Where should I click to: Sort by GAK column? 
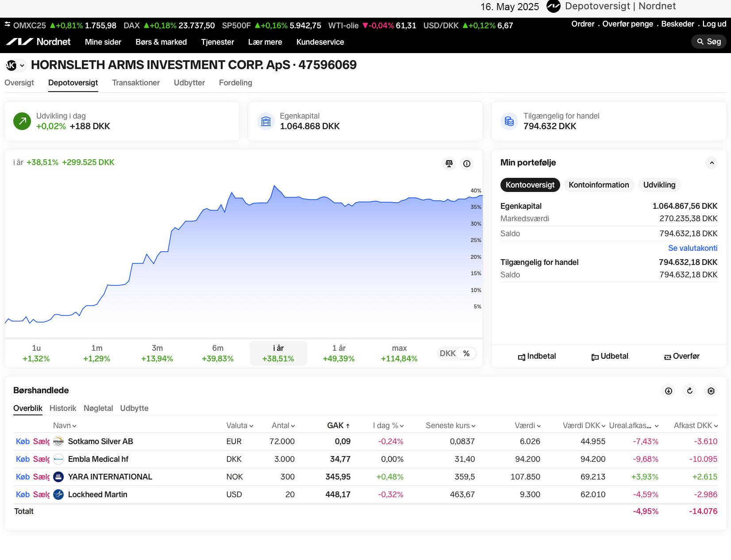pyautogui.click(x=339, y=426)
